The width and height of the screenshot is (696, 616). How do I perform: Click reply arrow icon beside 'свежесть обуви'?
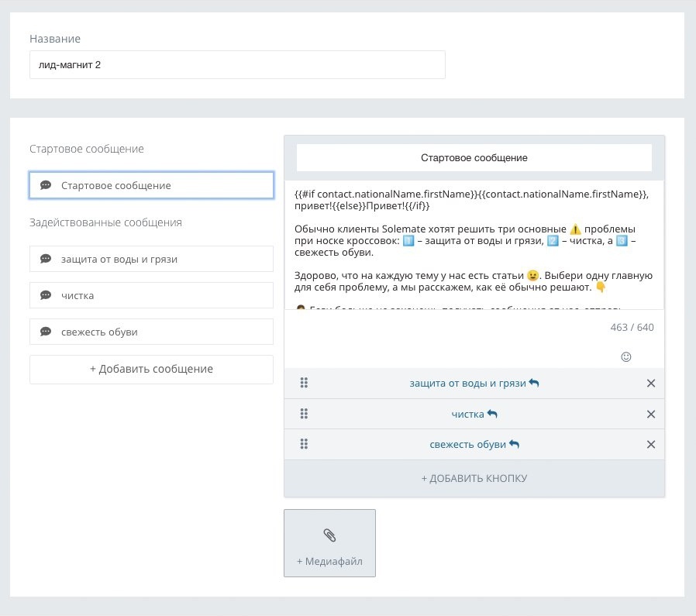tap(515, 445)
